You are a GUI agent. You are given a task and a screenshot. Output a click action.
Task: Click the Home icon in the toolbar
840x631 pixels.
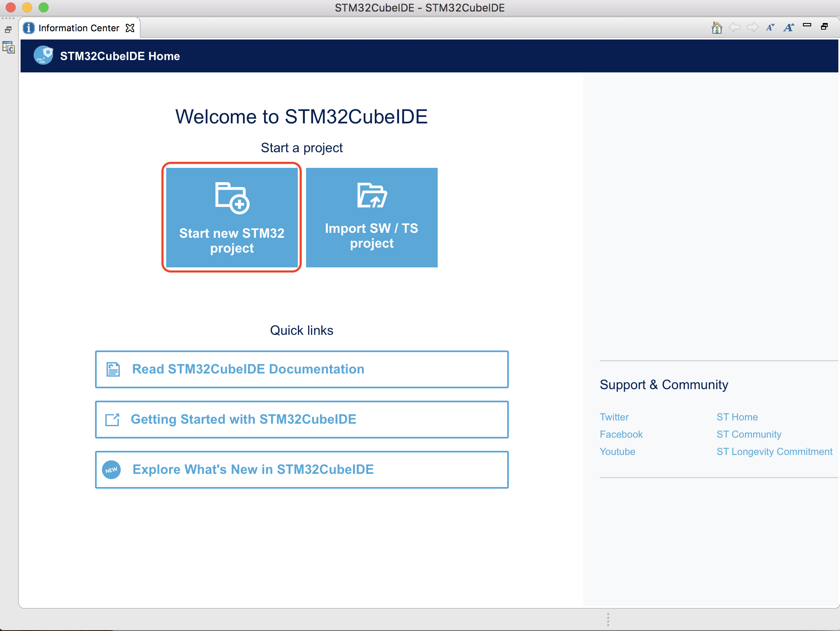click(x=717, y=28)
